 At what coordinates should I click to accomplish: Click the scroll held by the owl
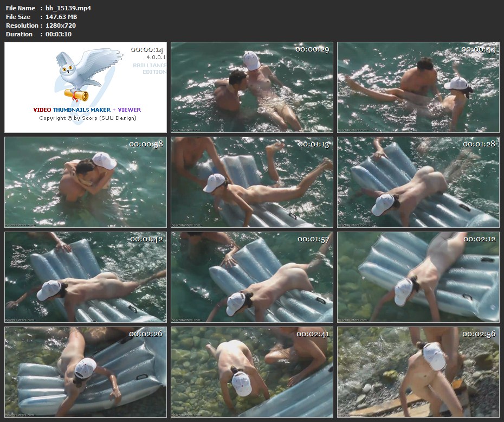click(76, 95)
